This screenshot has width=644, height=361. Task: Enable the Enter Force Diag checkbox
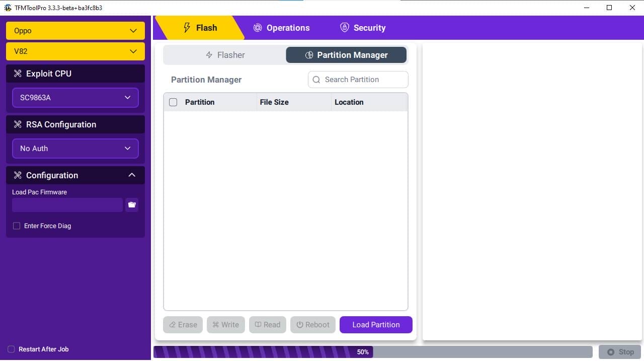(x=17, y=226)
